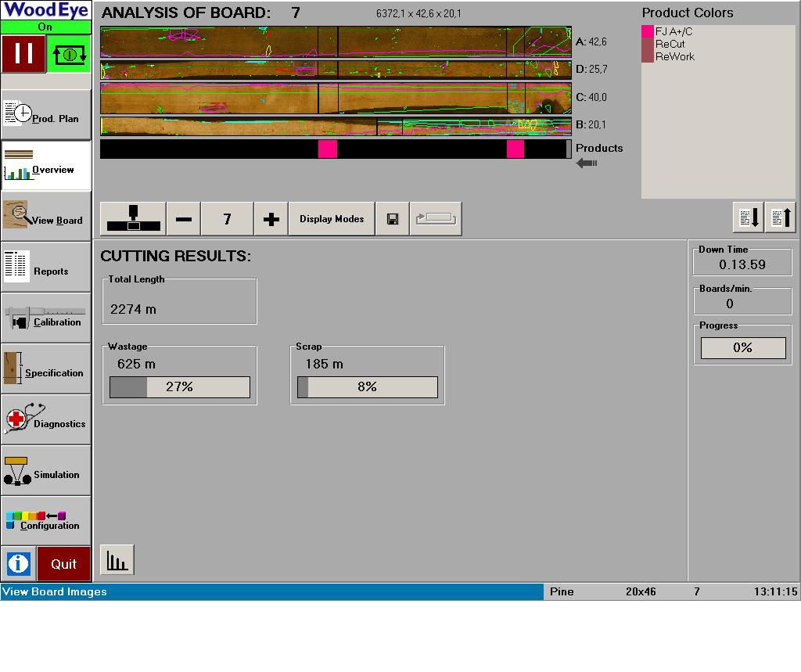801x672 pixels.
Task: Open the Display Modes options
Action: tap(332, 219)
